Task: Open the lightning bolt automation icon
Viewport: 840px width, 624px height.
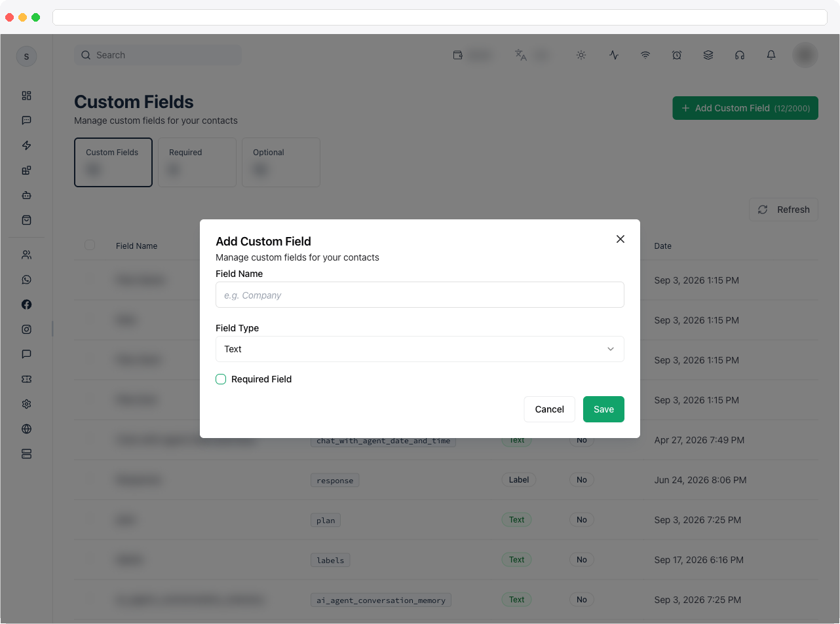Action: point(26,145)
